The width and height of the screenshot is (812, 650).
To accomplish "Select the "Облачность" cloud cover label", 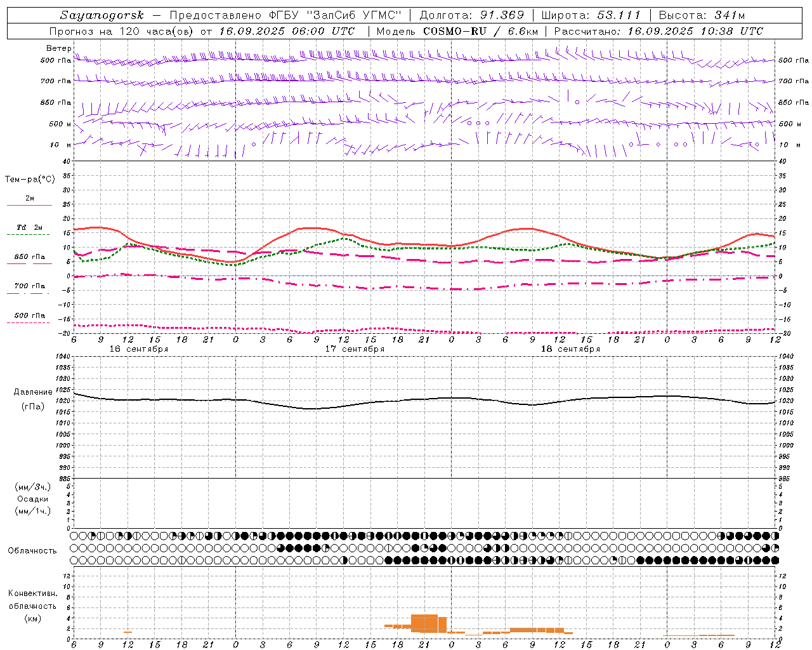I will coord(32,550).
